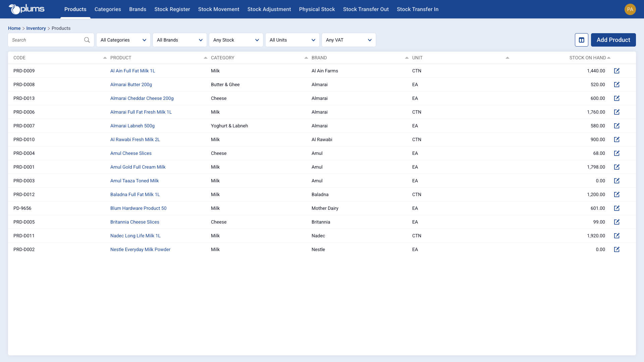Select the Products tab
Image resolution: width=644 pixels, height=362 pixels.
click(x=75, y=9)
